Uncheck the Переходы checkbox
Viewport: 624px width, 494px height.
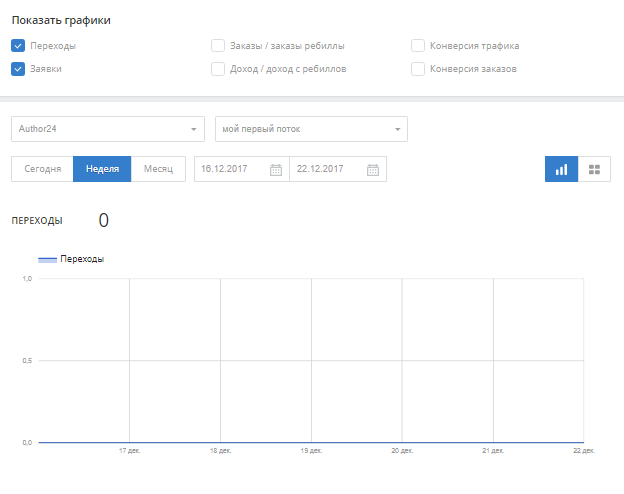coord(18,46)
